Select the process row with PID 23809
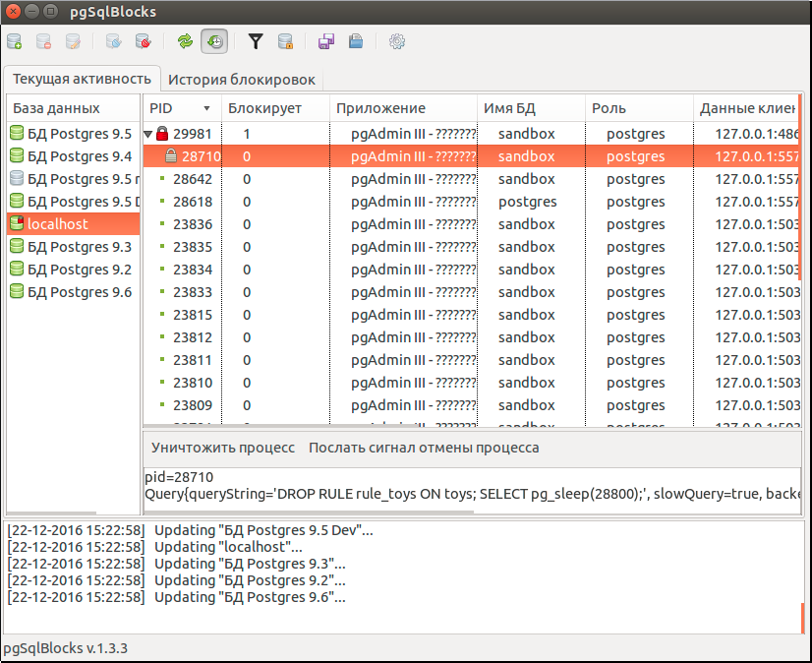This screenshot has height=663, width=812. (471, 405)
